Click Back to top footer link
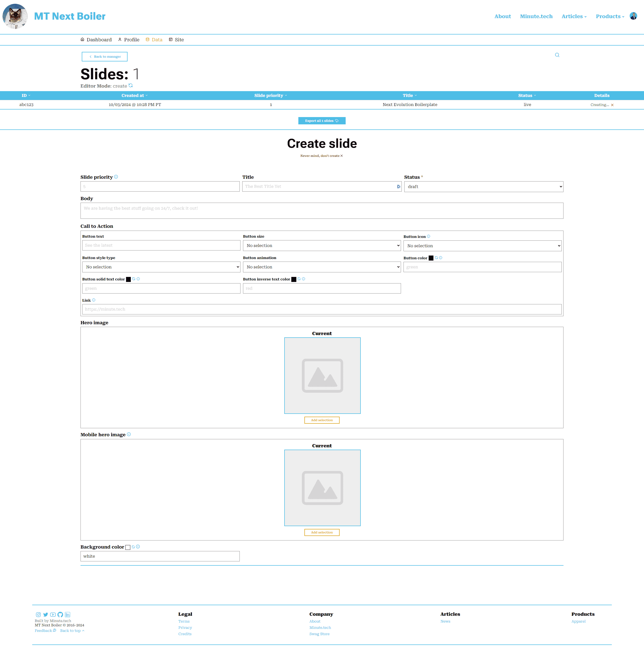The height and width of the screenshot is (650, 644). tap(72, 630)
